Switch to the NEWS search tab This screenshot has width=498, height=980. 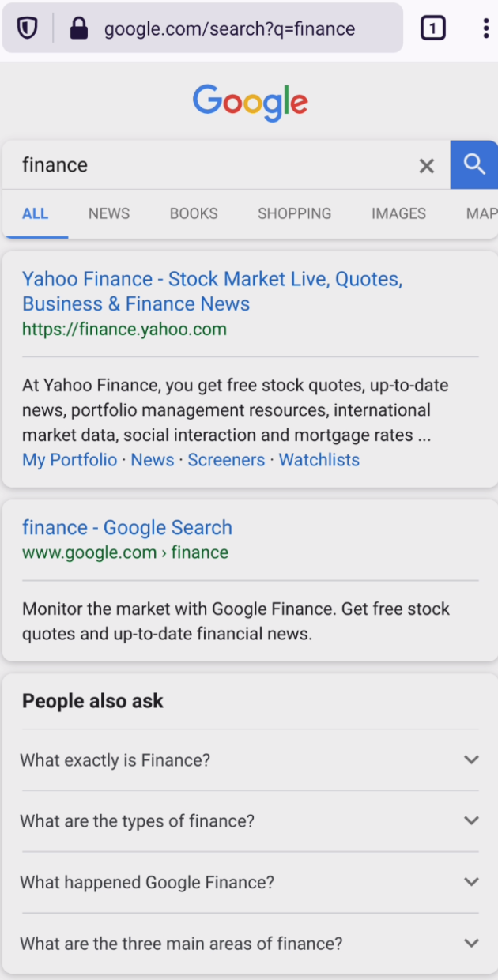pos(108,213)
